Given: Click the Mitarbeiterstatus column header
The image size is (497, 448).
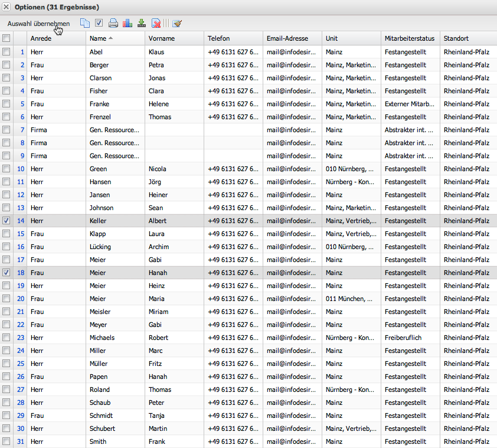Looking at the screenshot, I should (x=409, y=38).
